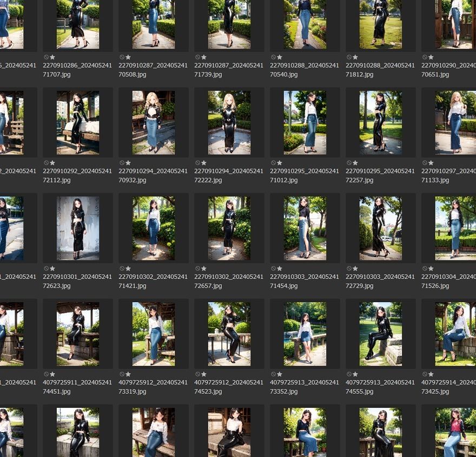Click the reject icon for 2270910295_20240524171012.jpg
This screenshot has width=476, height=457.
[x=274, y=163]
